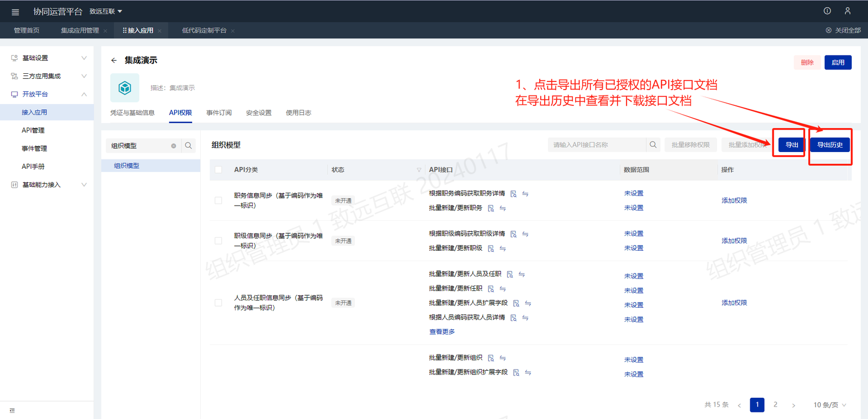Click the back arrow beside 集成演示
This screenshot has height=419, width=868.
tap(114, 60)
